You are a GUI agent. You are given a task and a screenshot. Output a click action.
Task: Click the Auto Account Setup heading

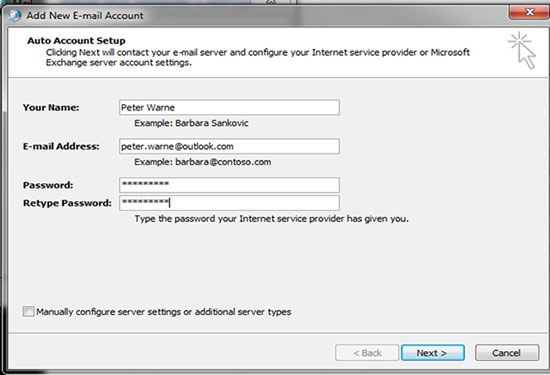[76, 41]
